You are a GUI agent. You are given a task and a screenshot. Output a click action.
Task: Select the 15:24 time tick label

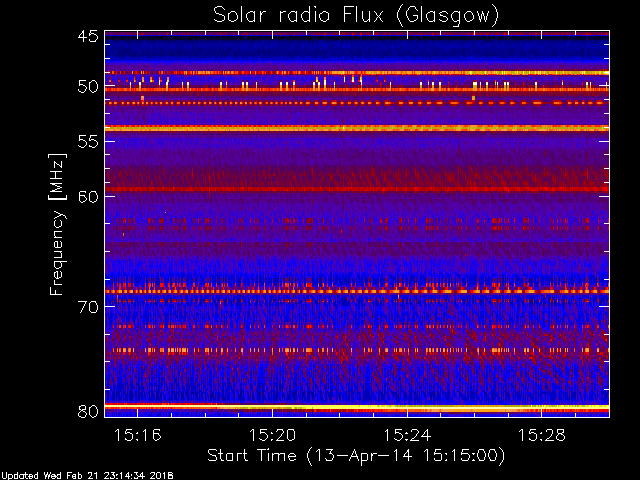pos(407,435)
